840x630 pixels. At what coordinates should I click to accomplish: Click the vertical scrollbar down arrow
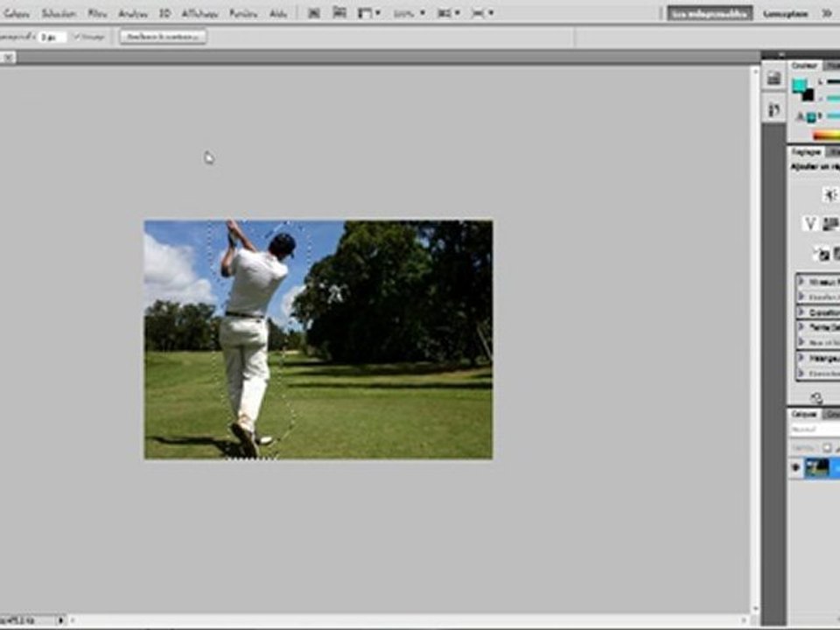755,609
